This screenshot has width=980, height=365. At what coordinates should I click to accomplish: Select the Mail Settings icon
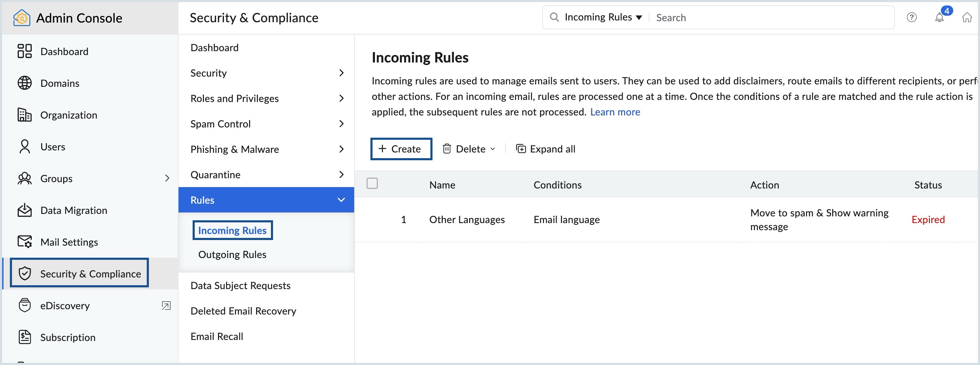tap(24, 241)
